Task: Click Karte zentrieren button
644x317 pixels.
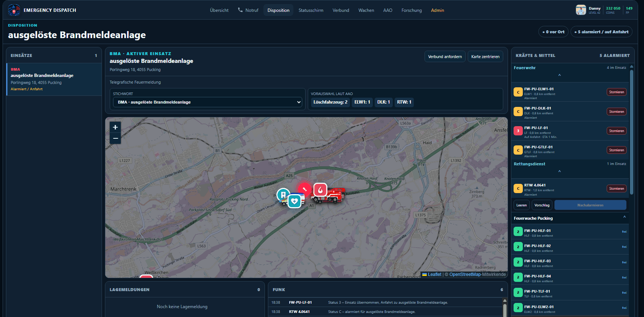Action: 485,57
